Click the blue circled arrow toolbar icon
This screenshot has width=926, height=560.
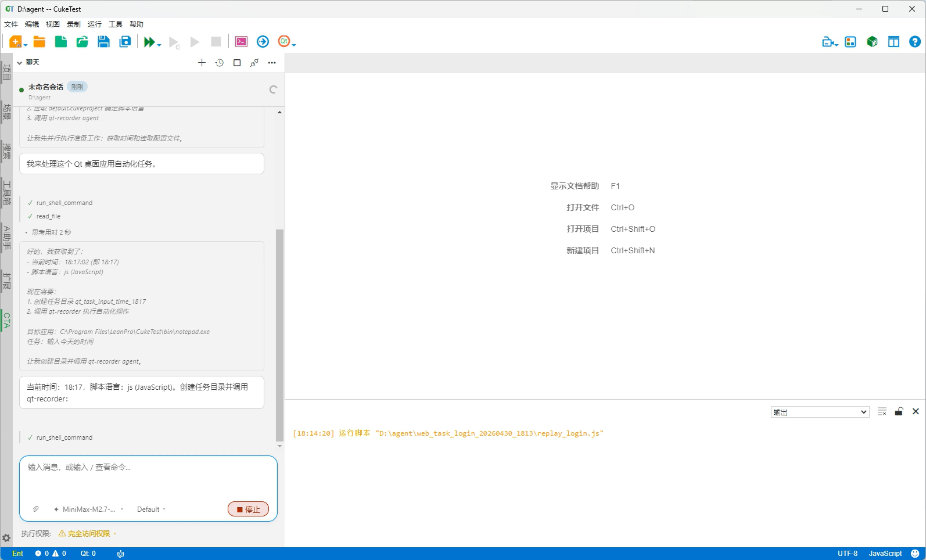click(x=263, y=42)
